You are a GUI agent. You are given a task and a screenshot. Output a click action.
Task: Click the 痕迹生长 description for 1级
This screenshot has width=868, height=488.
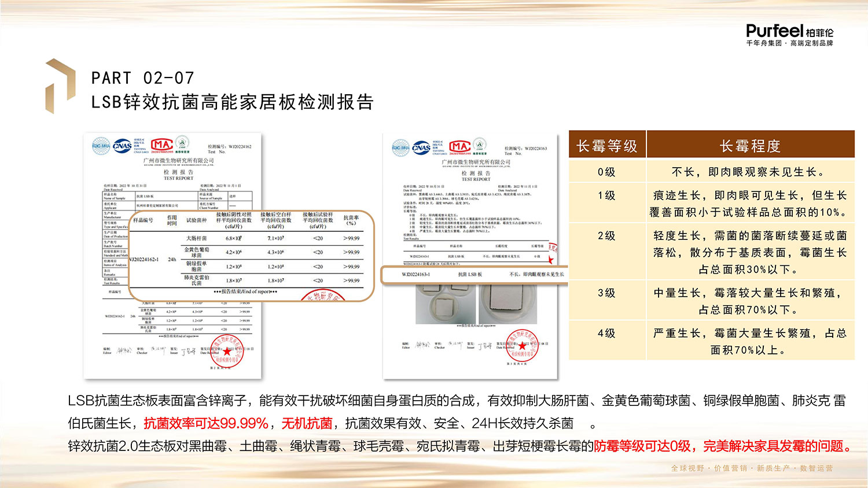click(750, 204)
